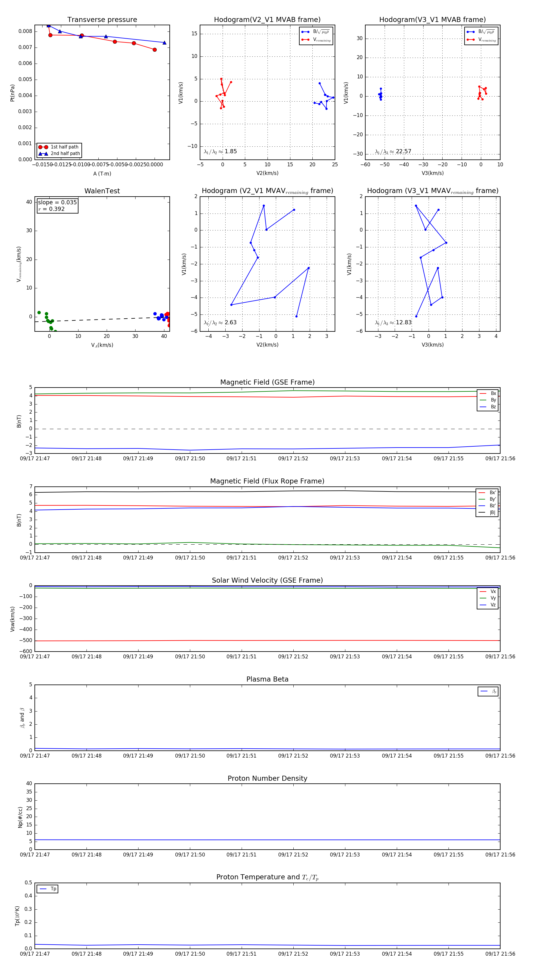Click the 'Tp(10^6K)' y-axis label
Image resolution: width=535 pixels, height=980 pixels.
coord(17,916)
